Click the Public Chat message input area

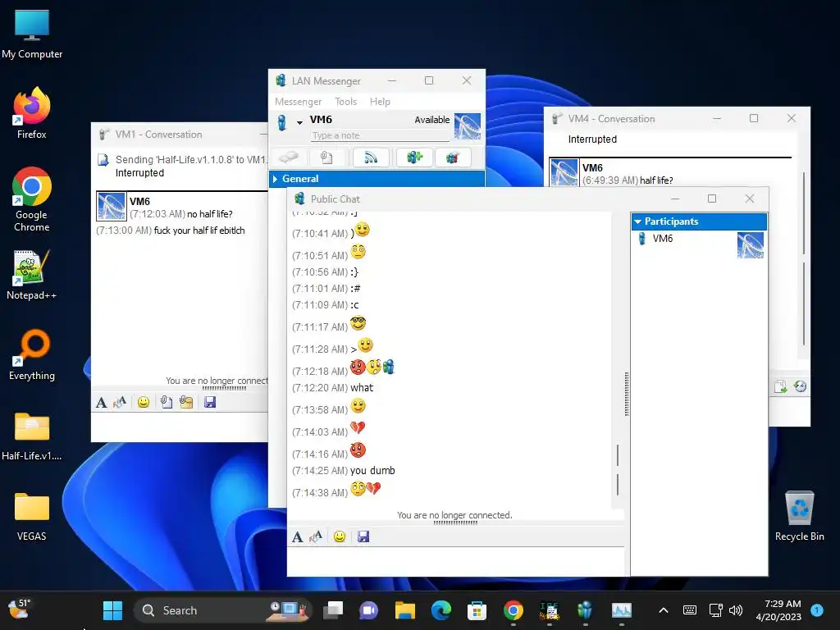(456, 561)
